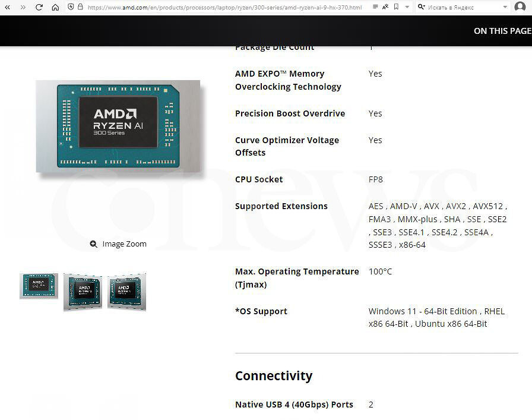This screenshot has height=420, width=532.
Task: Click the Connectivity section heading
Action: (274, 376)
